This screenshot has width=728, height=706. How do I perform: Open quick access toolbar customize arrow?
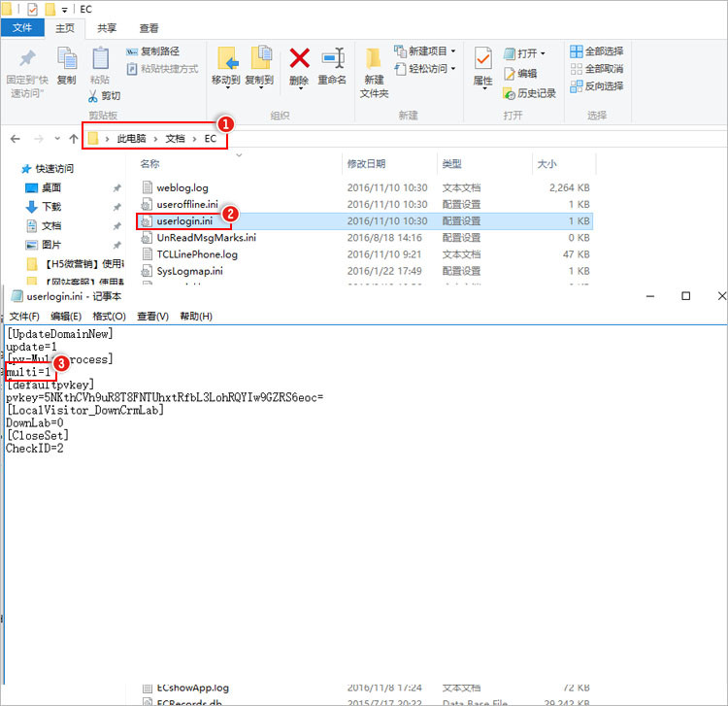[x=64, y=10]
